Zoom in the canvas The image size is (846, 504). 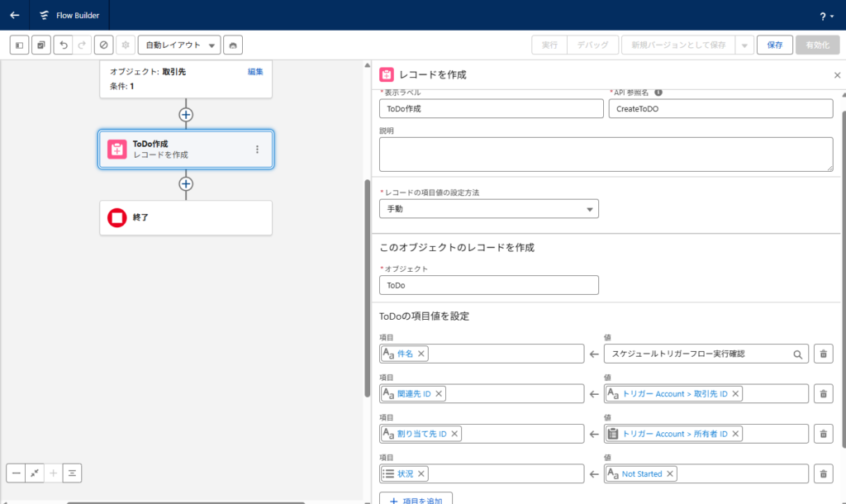[53, 473]
